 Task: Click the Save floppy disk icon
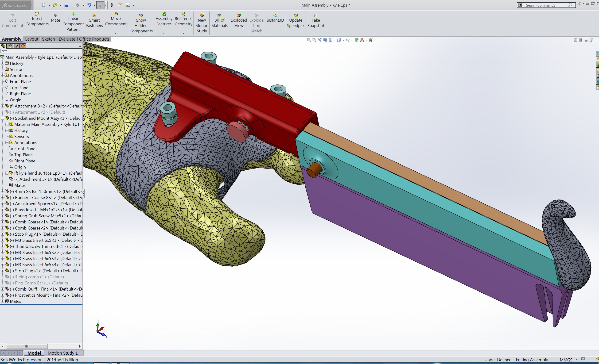(x=66, y=5)
